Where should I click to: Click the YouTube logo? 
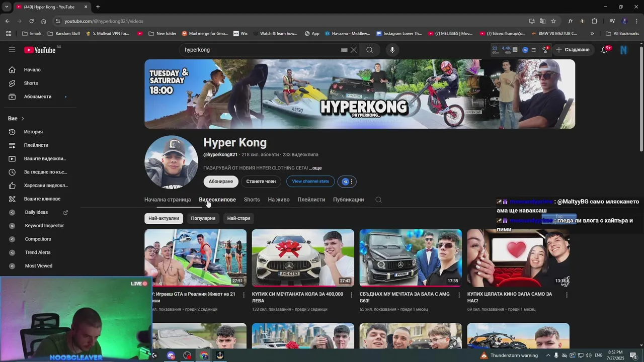tap(40, 50)
